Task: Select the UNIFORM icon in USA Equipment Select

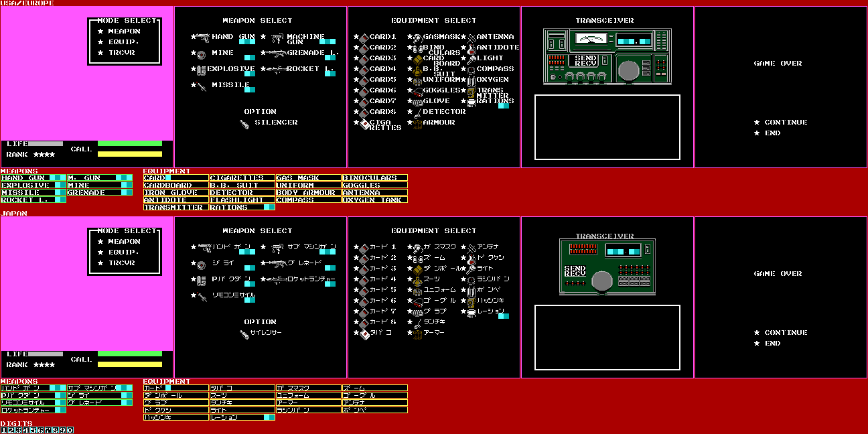Action: click(x=417, y=80)
